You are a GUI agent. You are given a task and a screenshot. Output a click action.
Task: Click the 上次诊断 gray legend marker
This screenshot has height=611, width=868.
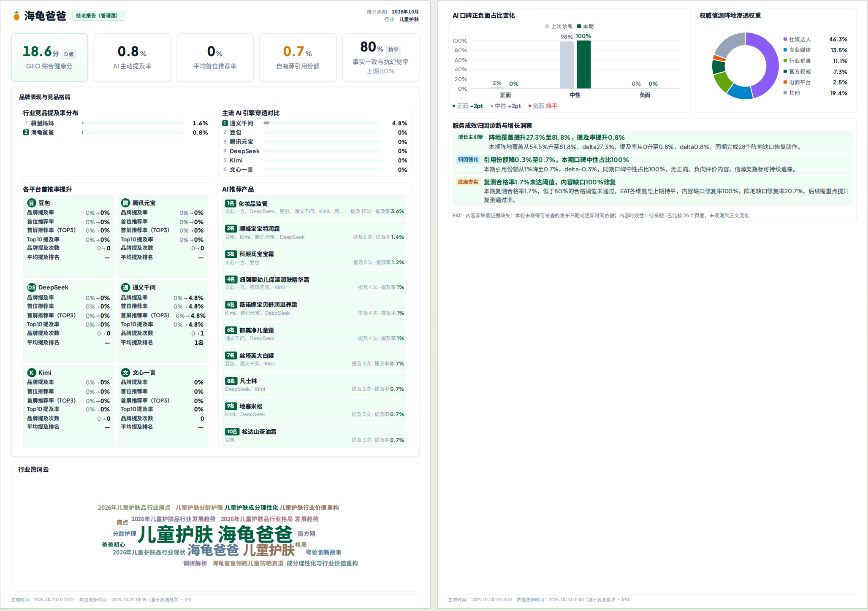point(548,26)
